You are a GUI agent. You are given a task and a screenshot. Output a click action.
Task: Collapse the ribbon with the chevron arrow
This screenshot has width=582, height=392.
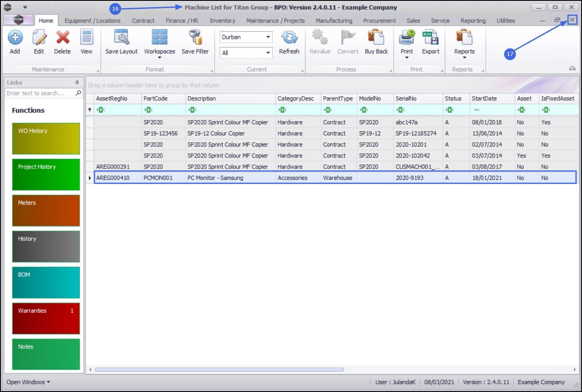572,68
